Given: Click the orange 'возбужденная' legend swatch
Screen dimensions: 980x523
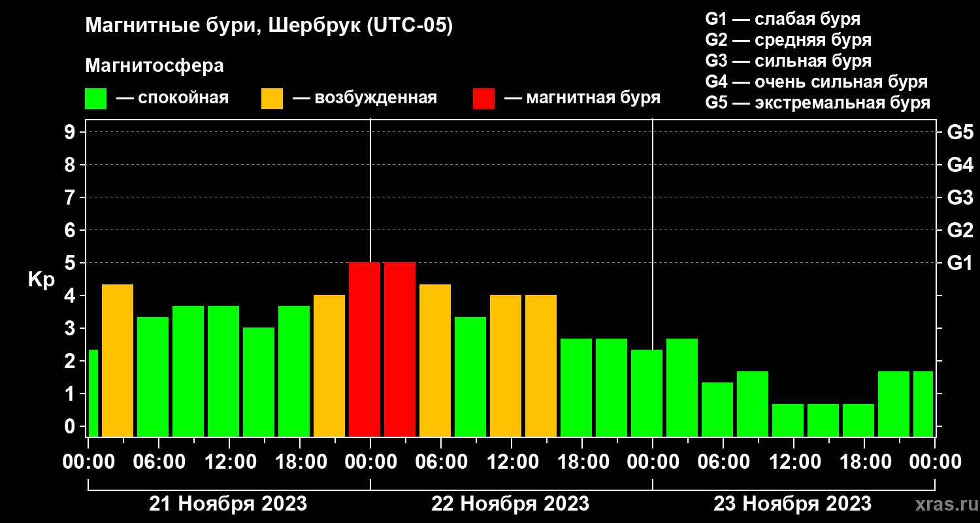Looking at the screenshot, I should click(272, 99).
